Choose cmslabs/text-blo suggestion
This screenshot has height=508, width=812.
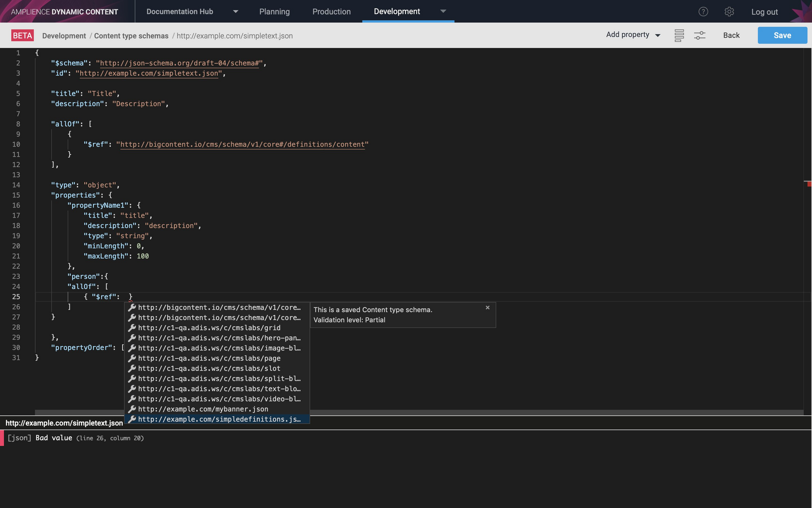[217, 389]
